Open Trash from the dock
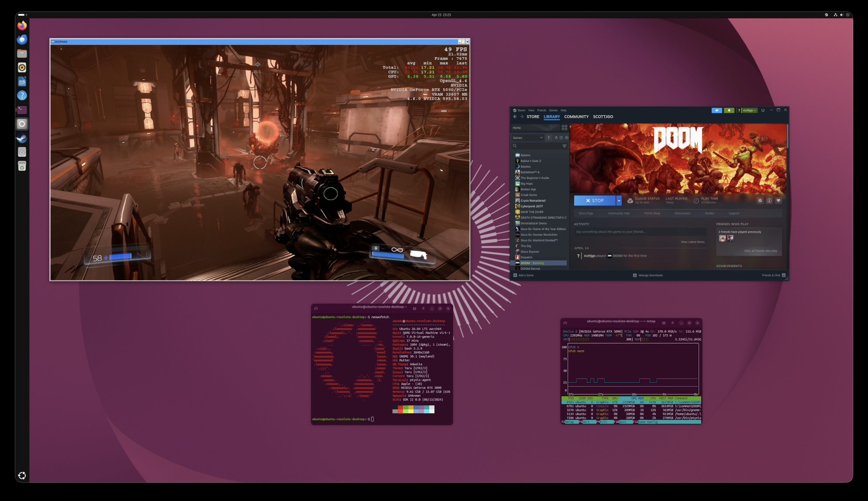The width and height of the screenshot is (868, 501). point(22,166)
